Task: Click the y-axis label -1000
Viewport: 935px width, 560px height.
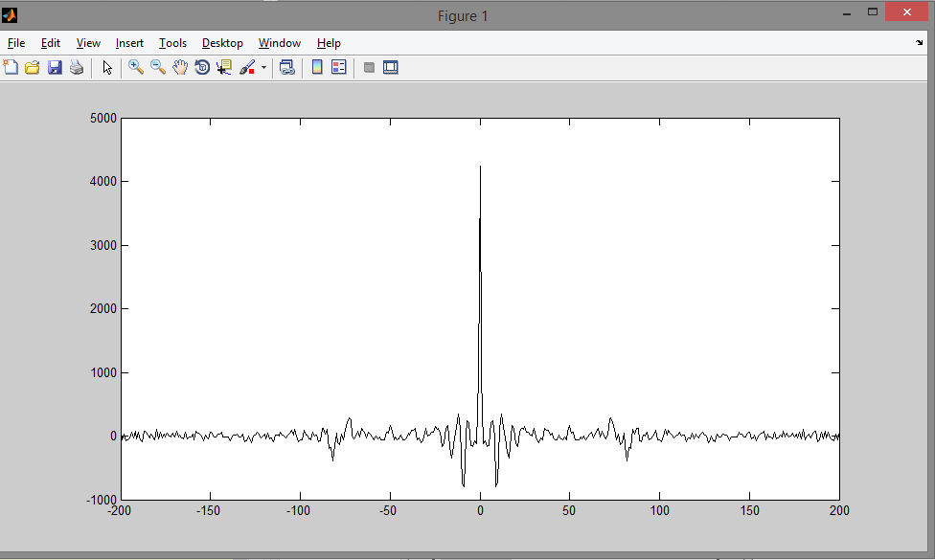Action: click(102, 500)
